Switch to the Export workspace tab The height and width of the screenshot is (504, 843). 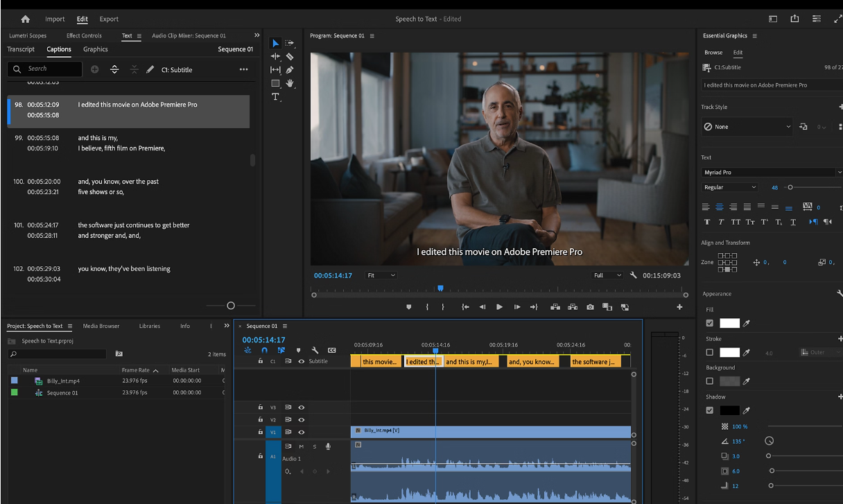point(109,19)
